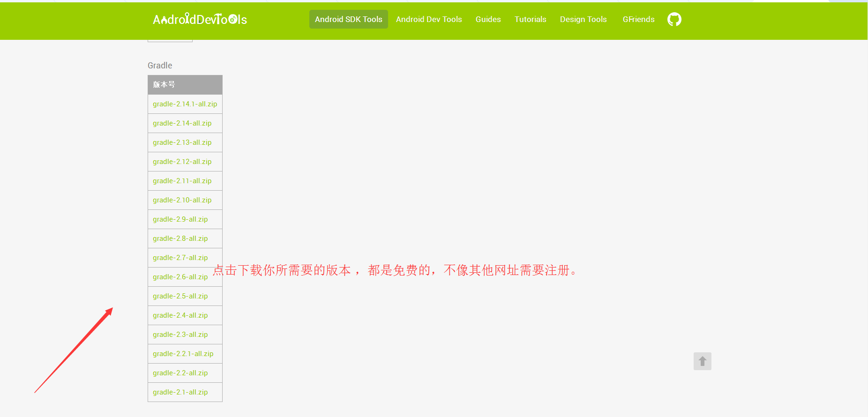This screenshot has height=417, width=868.
Task: Click the back-to-top arrow button
Action: pyautogui.click(x=703, y=361)
